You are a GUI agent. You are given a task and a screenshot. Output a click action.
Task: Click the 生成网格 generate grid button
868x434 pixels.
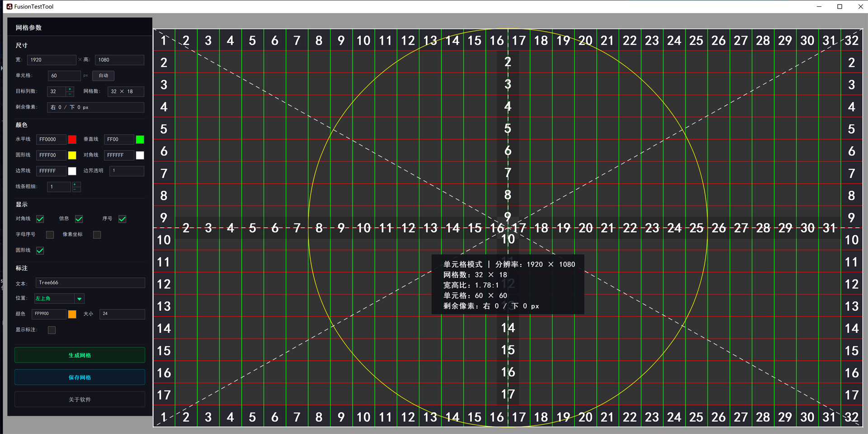click(80, 355)
